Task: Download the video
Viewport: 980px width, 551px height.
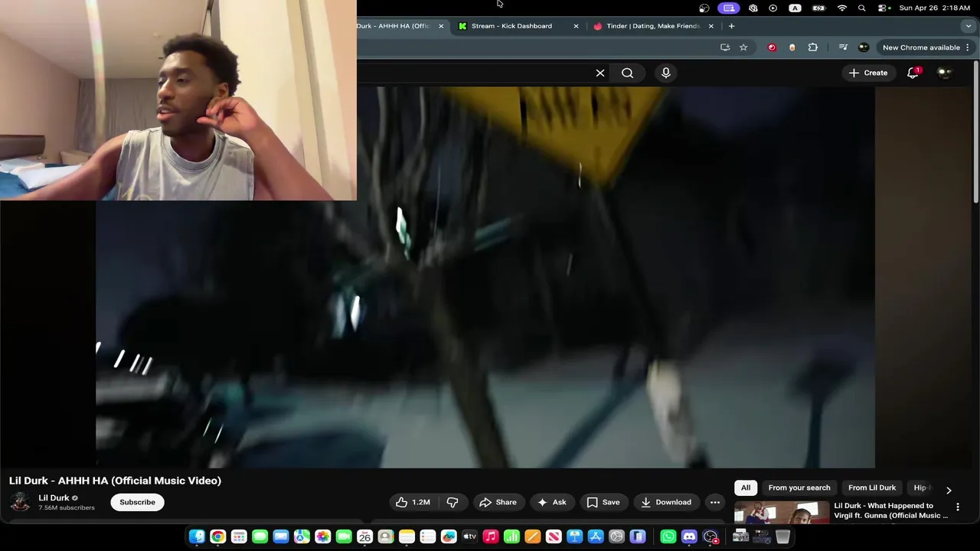Action: 666,502
